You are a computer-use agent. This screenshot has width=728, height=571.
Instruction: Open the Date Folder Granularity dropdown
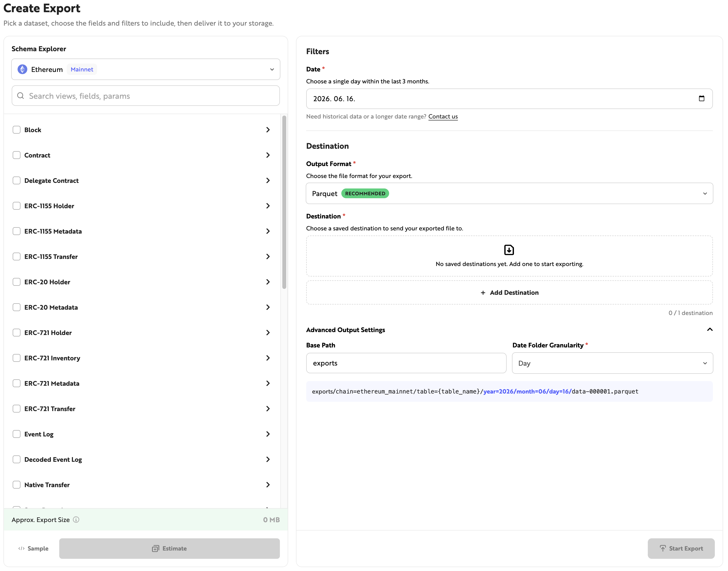612,363
